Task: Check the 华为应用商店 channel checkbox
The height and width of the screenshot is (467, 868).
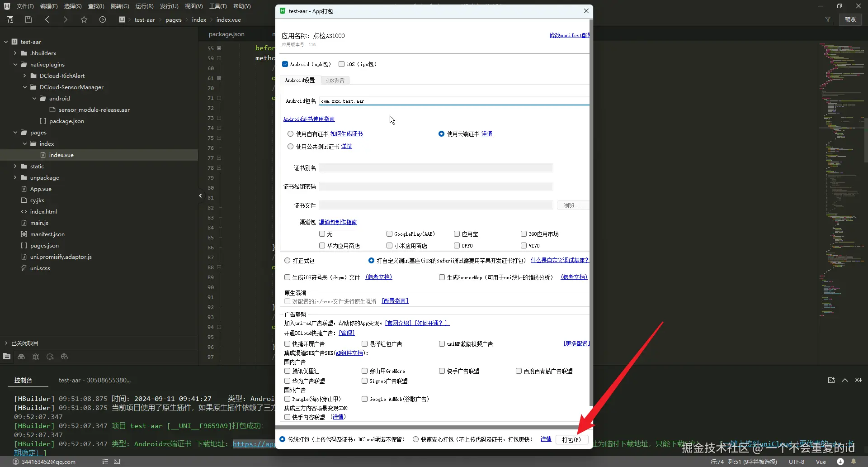Action: 322,246
